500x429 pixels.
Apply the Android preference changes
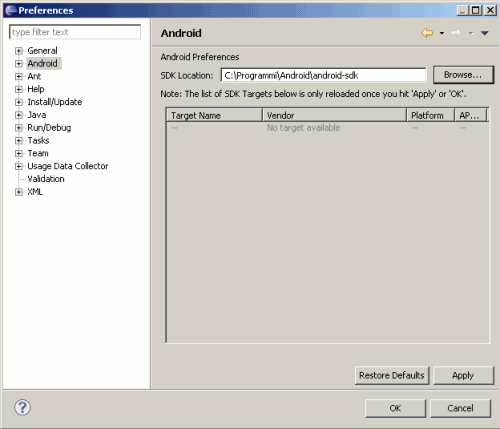[463, 375]
